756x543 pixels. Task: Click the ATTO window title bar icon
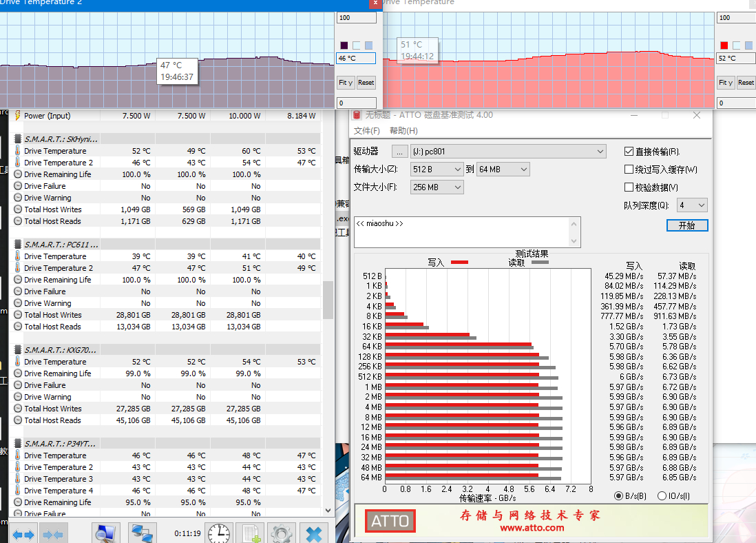[x=357, y=115]
